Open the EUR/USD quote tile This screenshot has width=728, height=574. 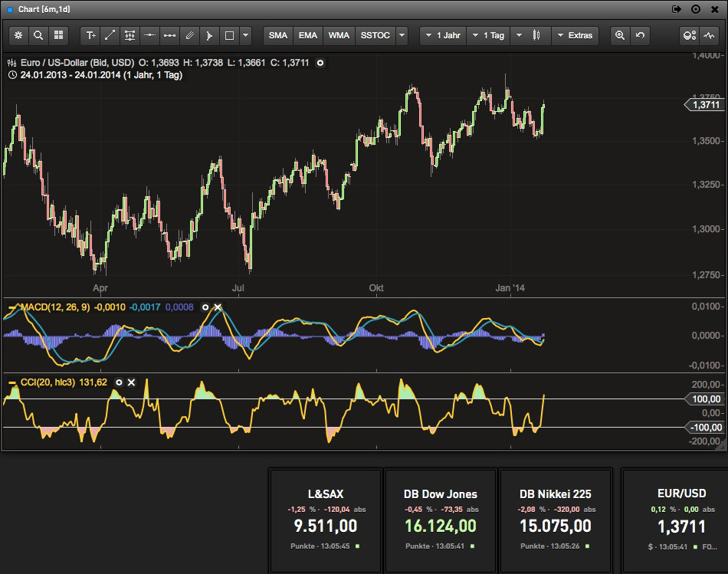[x=675, y=520]
